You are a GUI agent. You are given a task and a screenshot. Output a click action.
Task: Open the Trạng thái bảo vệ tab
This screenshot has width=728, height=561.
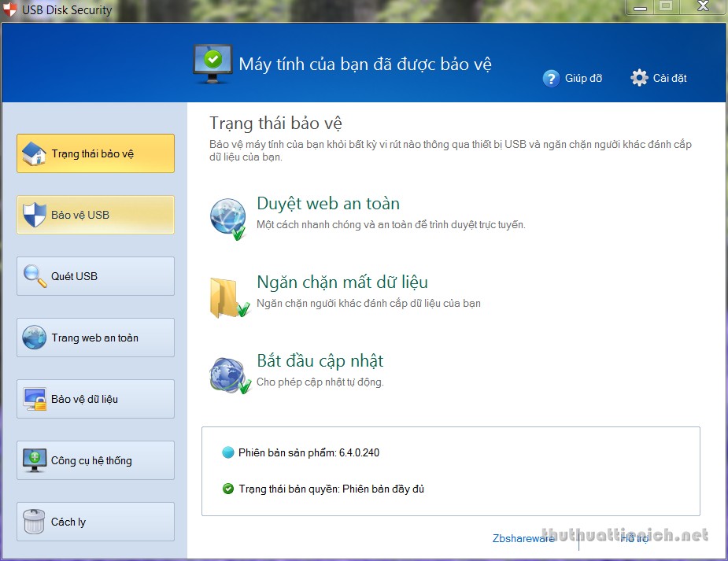pos(96,153)
